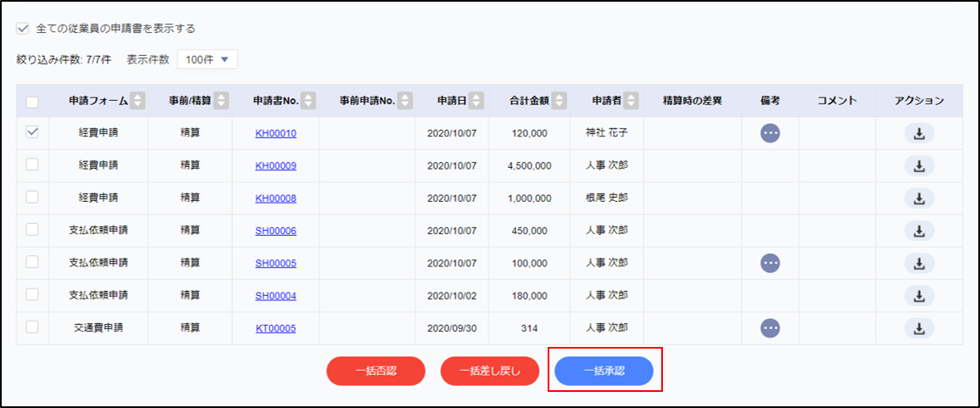Open remarks bubble for SH00005 row
The image size is (980, 408).
[770, 264]
